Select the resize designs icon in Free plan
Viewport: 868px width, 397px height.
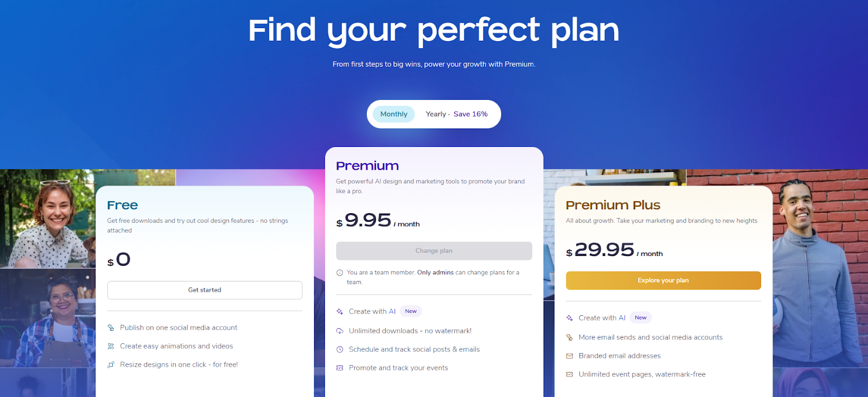[x=111, y=364]
